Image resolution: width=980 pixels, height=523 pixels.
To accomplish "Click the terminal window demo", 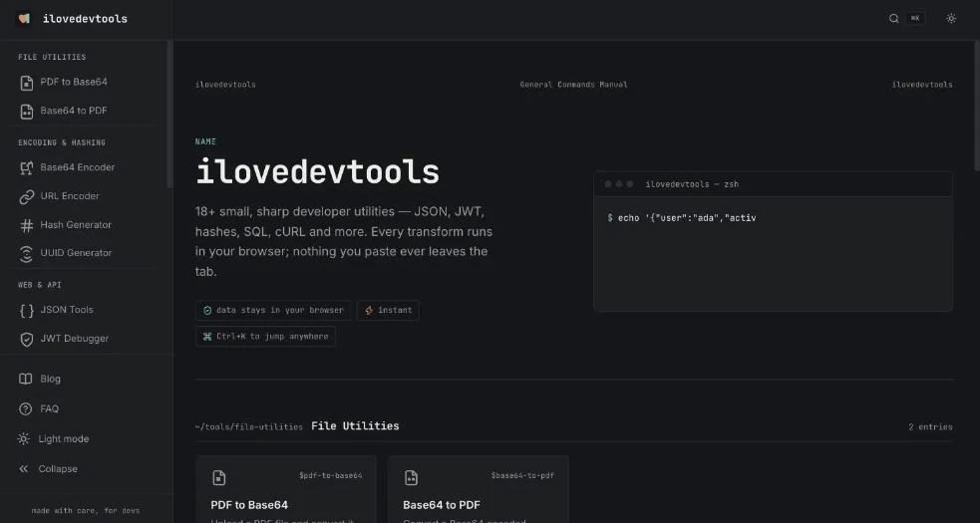I will tap(773, 241).
